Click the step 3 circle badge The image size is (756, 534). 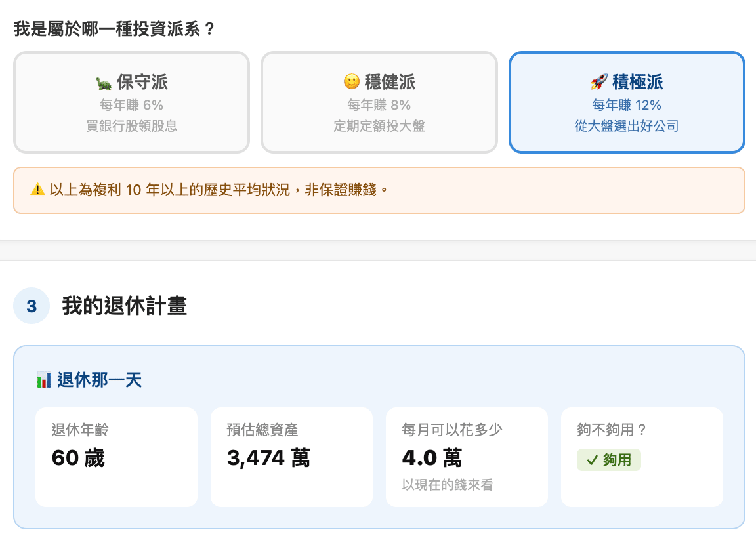(31, 306)
